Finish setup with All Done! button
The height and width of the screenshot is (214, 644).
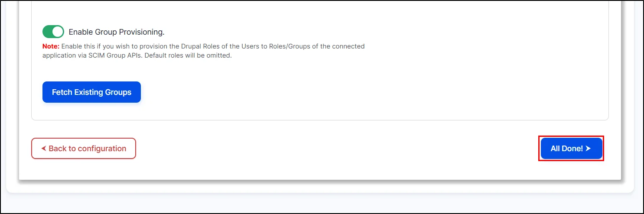pyautogui.click(x=571, y=148)
